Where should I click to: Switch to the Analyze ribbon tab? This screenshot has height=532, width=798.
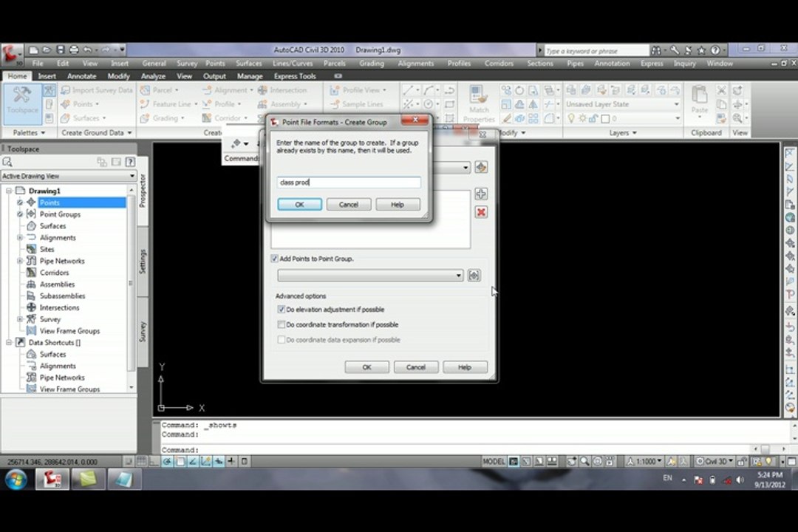point(153,76)
